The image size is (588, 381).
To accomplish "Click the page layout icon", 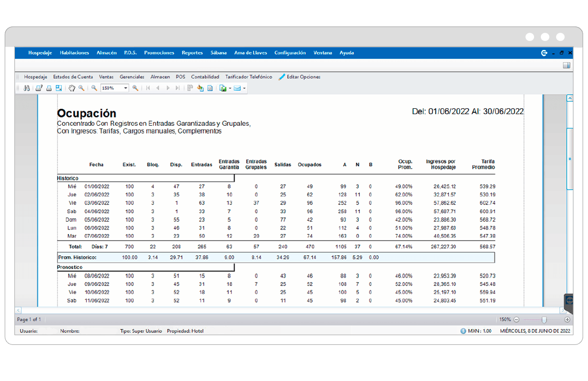I will pos(59,88).
